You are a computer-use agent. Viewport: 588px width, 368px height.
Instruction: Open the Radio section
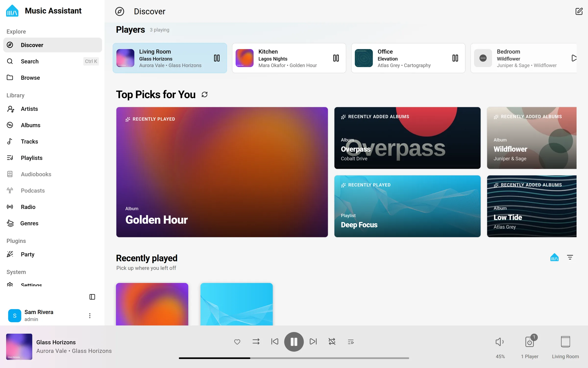click(x=52, y=207)
